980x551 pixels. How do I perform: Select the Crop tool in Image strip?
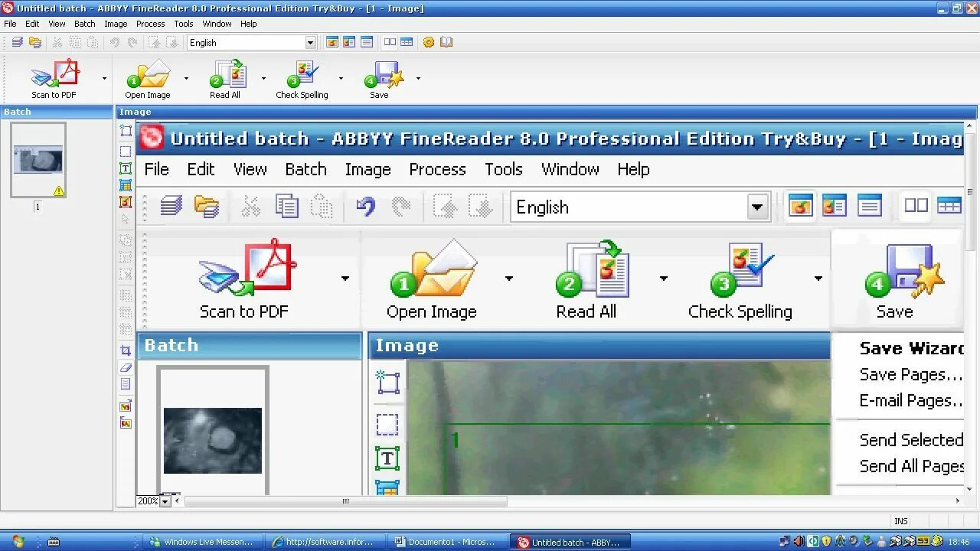click(126, 350)
